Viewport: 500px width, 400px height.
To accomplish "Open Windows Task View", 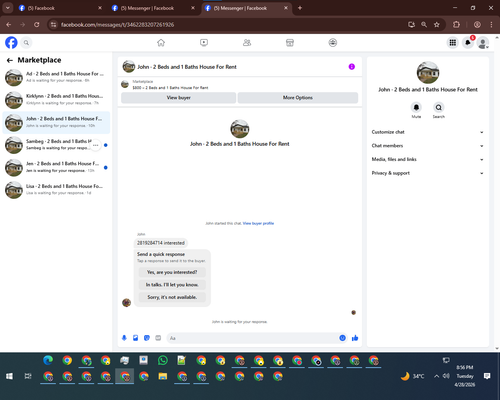I will [28, 376].
